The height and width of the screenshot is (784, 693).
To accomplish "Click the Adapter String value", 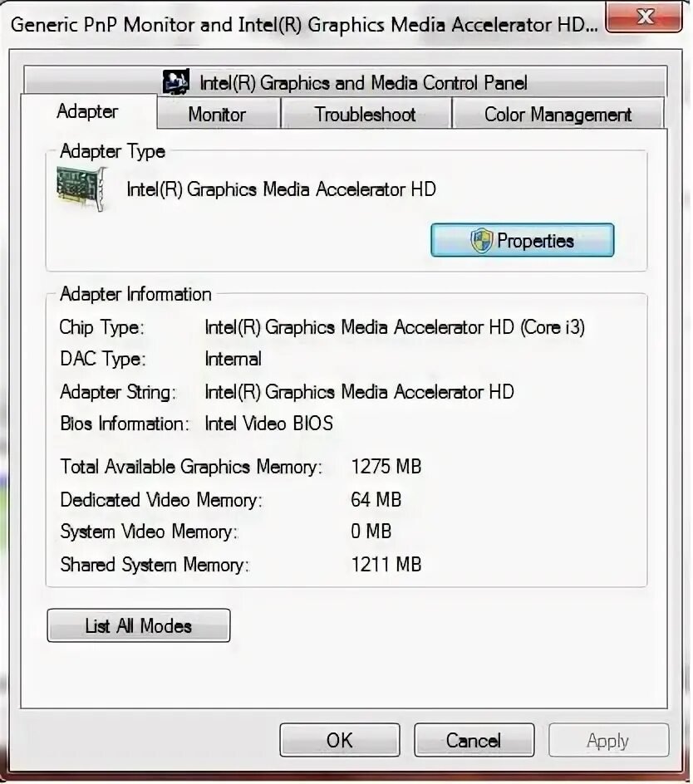I will point(359,392).
